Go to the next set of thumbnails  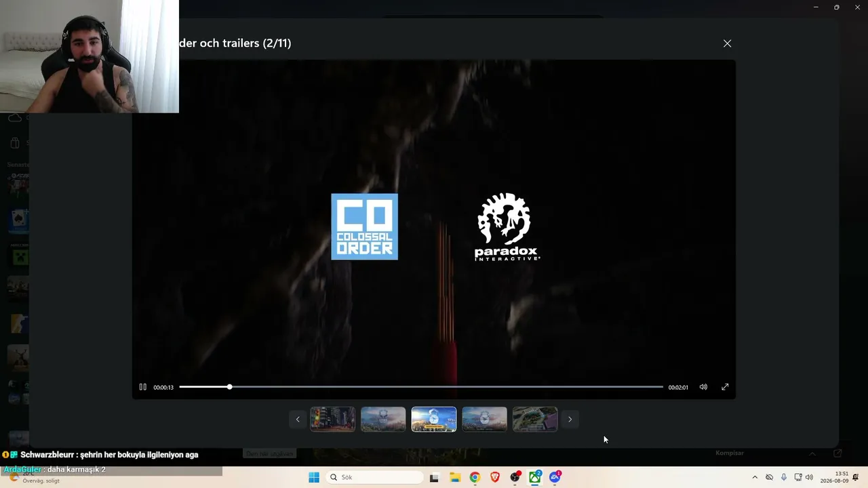click(x=570, y=420)
